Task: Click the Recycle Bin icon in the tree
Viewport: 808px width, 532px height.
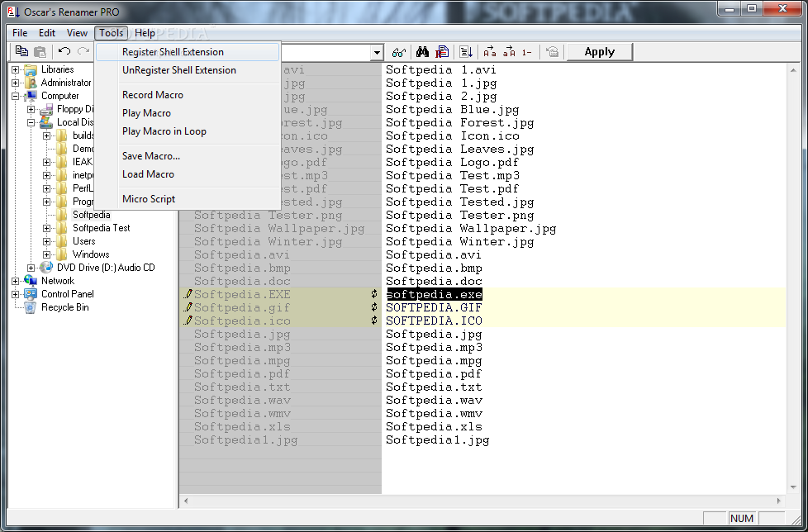Action: (x=31, y=307)
